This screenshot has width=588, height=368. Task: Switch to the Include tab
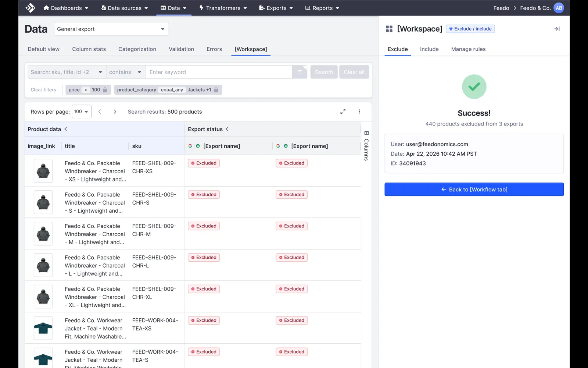click(429, 49)
